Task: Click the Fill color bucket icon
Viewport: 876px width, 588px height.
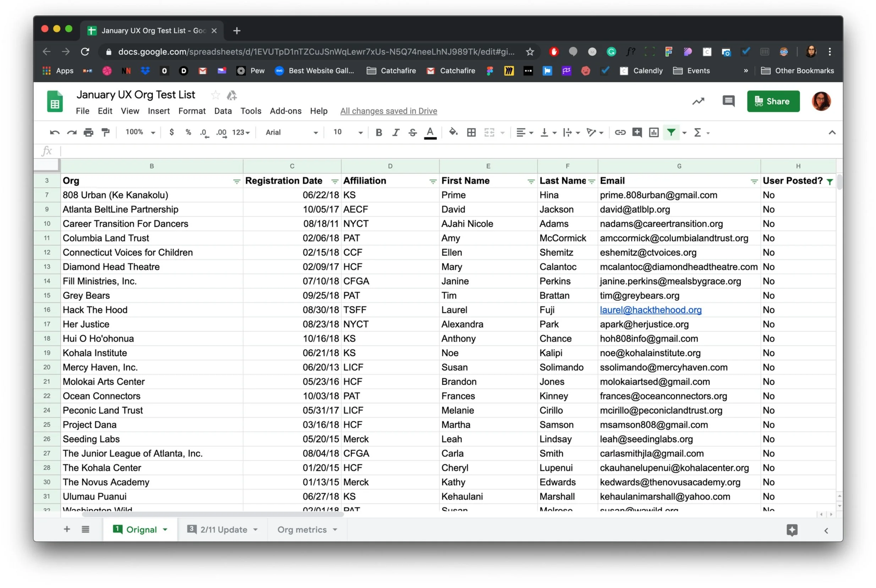Action: [x=453, y=132]
